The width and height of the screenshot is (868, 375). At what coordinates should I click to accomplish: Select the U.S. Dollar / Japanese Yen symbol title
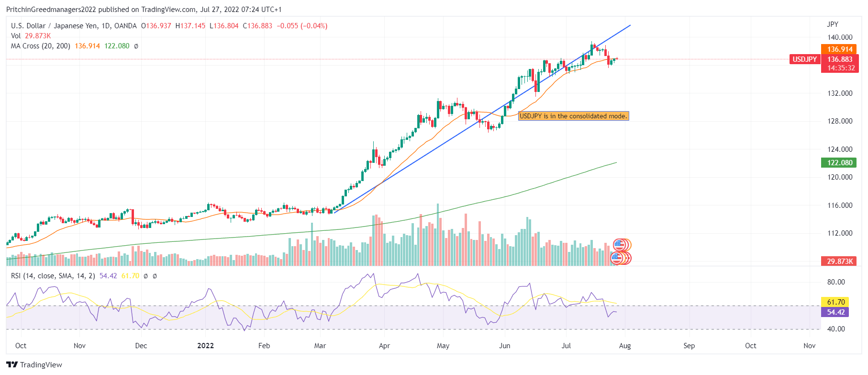coord(74,26)
